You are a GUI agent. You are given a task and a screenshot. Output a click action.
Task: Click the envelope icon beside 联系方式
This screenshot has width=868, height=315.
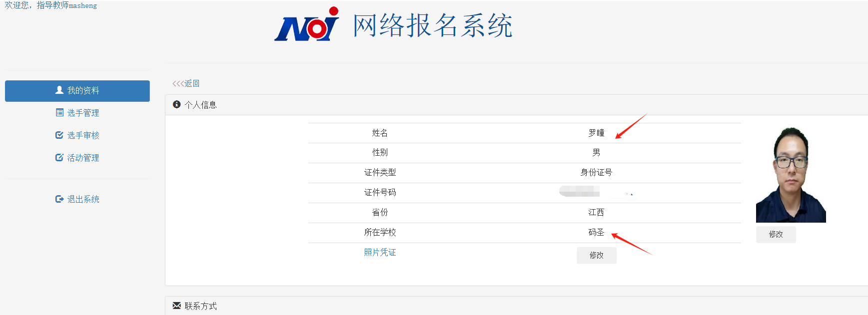tap(176, 306)
